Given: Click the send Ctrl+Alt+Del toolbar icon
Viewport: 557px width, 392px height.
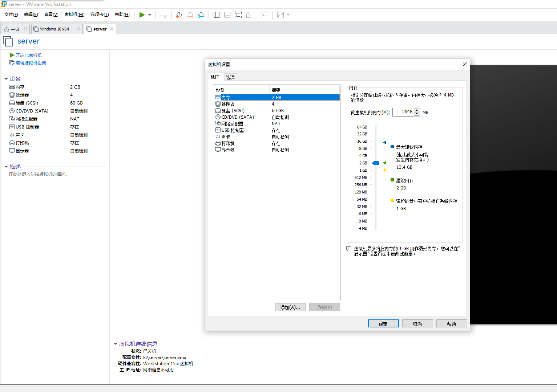Looking at the screenshot, I should pyautogui.click(x=164, y=15).
